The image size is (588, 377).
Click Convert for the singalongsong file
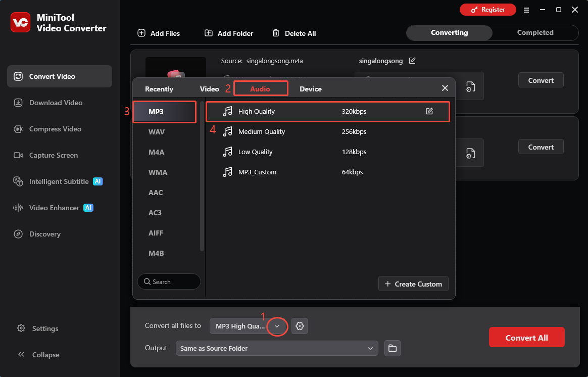tap(541, 80)
